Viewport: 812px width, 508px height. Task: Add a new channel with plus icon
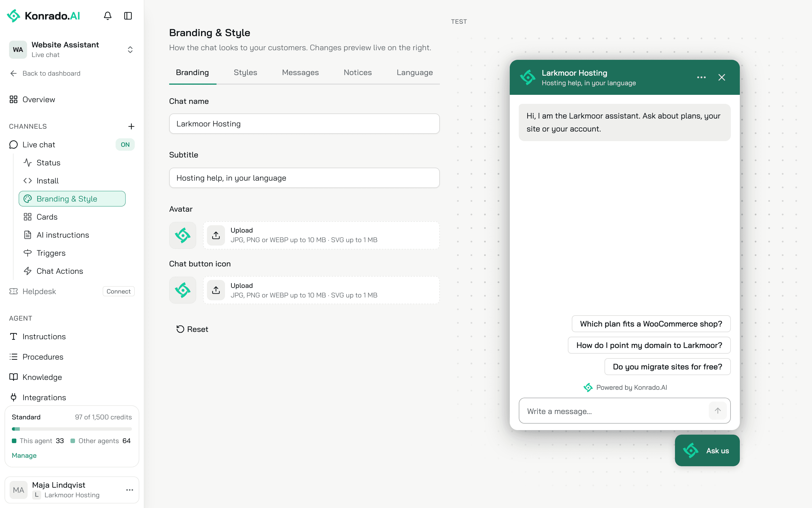131,126
